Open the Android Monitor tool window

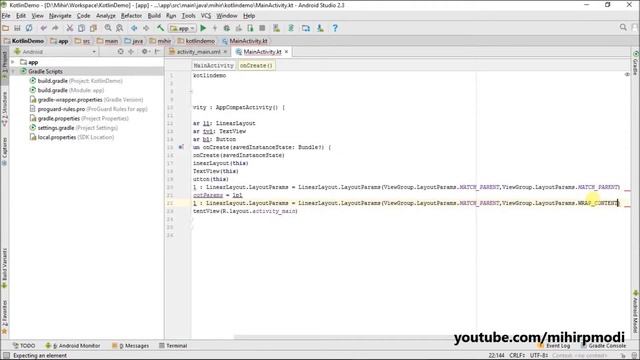tap(73, 346)
